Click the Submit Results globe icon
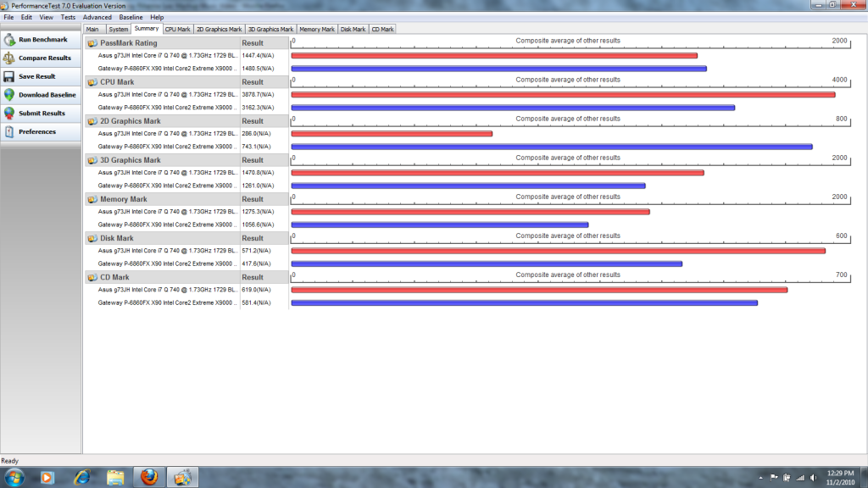This screenshot has width=868, height=488. (x=9, y=113)
